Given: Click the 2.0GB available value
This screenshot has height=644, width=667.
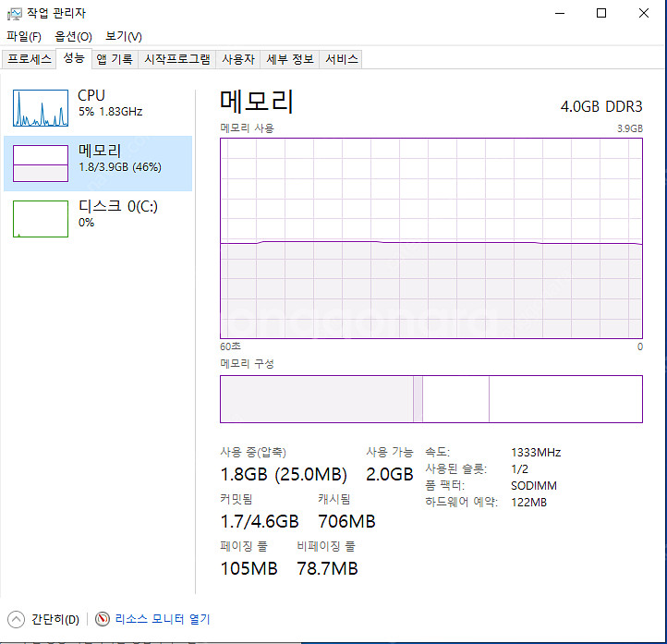Looking at the screenshot, I should pyautogui.click(x=390, y=474).
